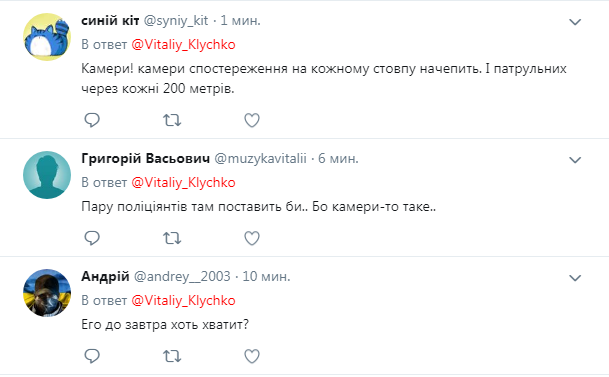Visit @syniy_kit profile handle
The height and width of the screenshot is (377, 609).
point(176,21)
